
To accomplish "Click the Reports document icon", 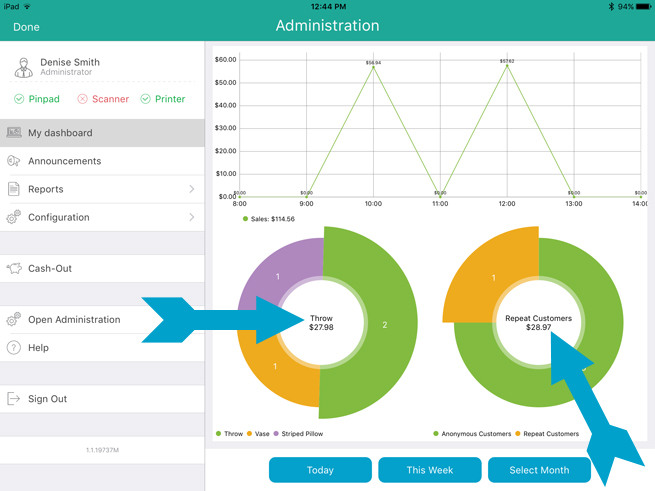I will [14, 189].
